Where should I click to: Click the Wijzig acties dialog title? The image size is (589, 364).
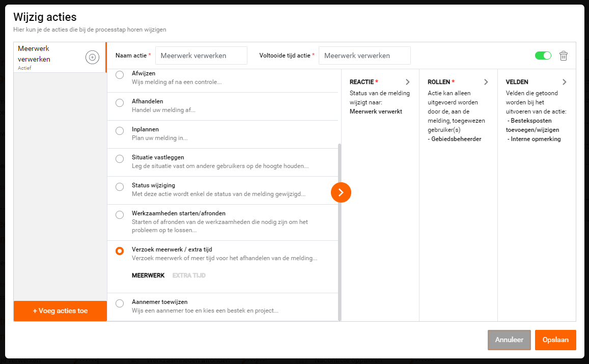coord(45,17)
